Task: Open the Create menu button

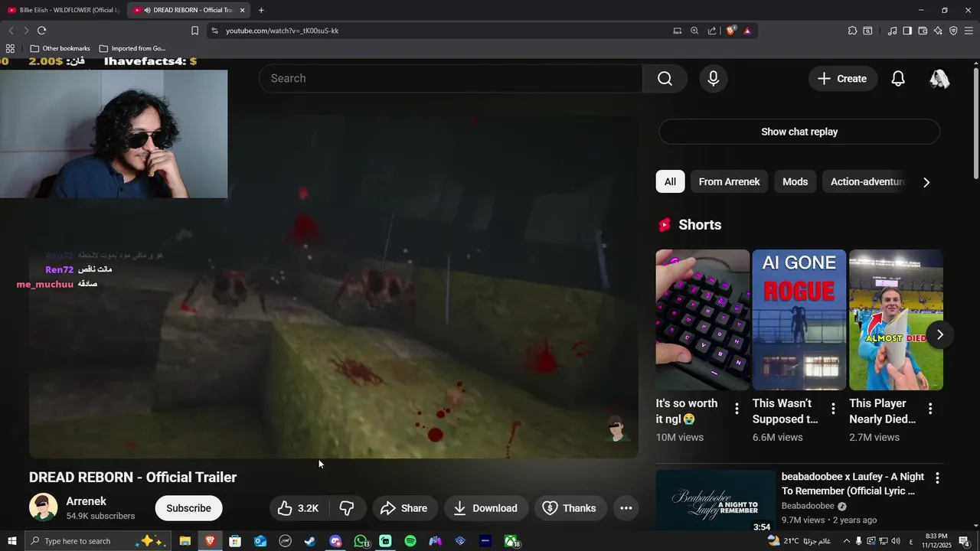Action: (842, 79)
